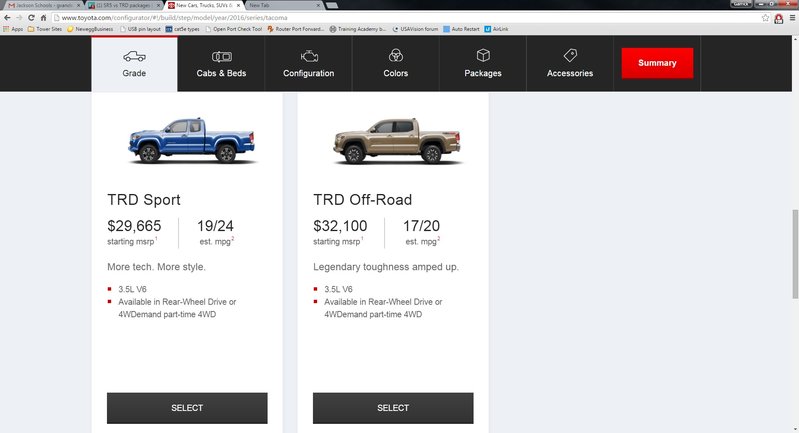Open the USAVision forum bookmark
This screenshot has width=799, height=433.
point(415,29)
